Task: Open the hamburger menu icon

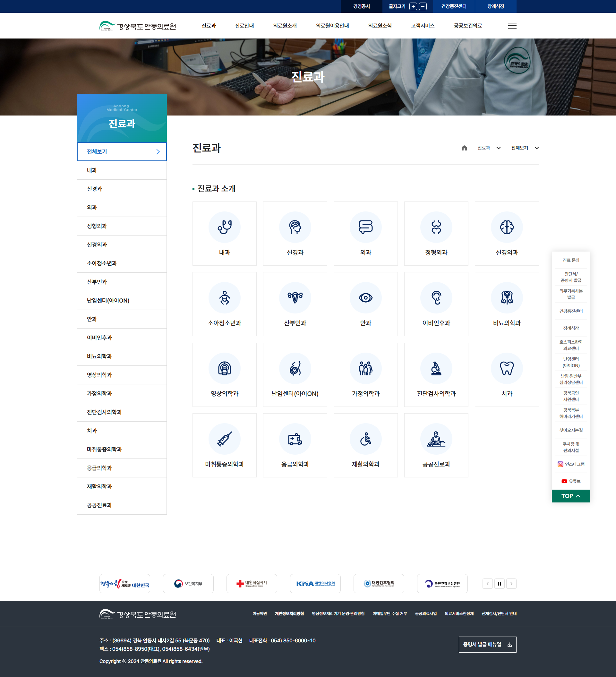Action: 512,26
